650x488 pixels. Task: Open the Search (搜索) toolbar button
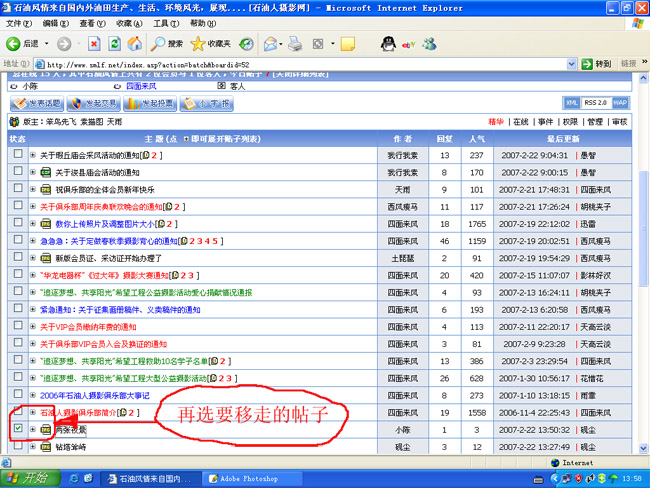166,44
